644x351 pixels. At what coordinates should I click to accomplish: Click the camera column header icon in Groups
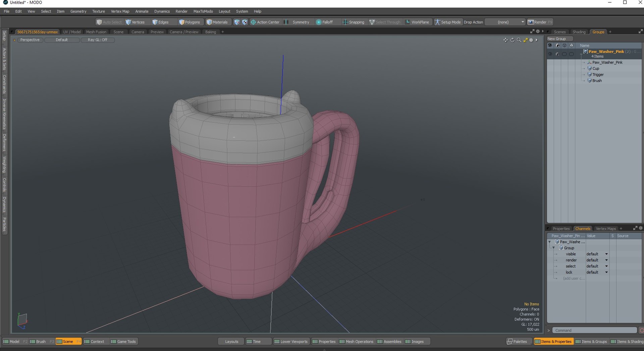[557, 45]
